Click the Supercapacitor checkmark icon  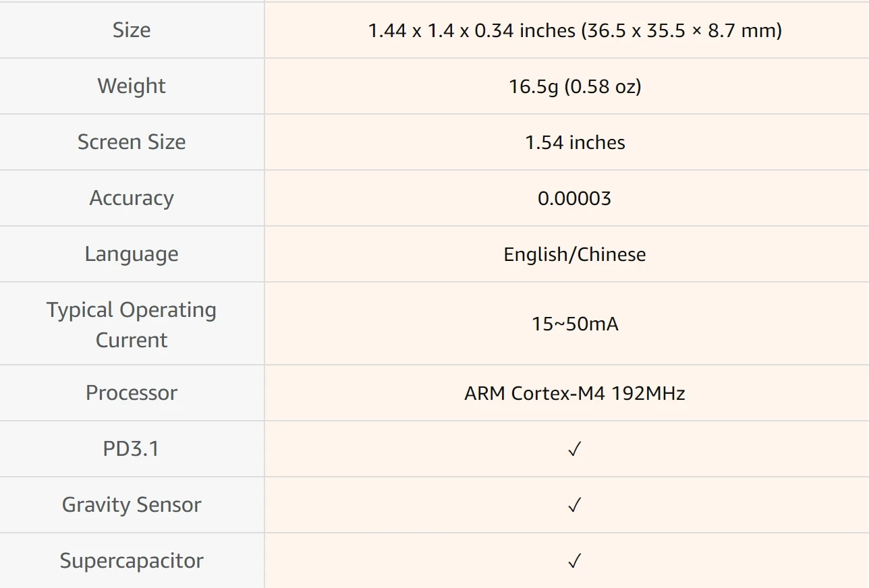pos(574,561)
